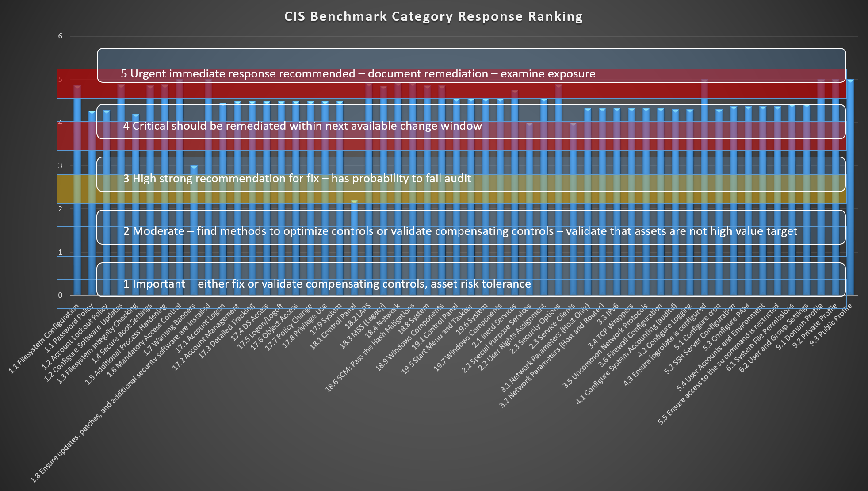Screen dimensions: 868x491
Task: Click the '19.5 Start Menu and Taskbar' label
Action: click(437, 339)
